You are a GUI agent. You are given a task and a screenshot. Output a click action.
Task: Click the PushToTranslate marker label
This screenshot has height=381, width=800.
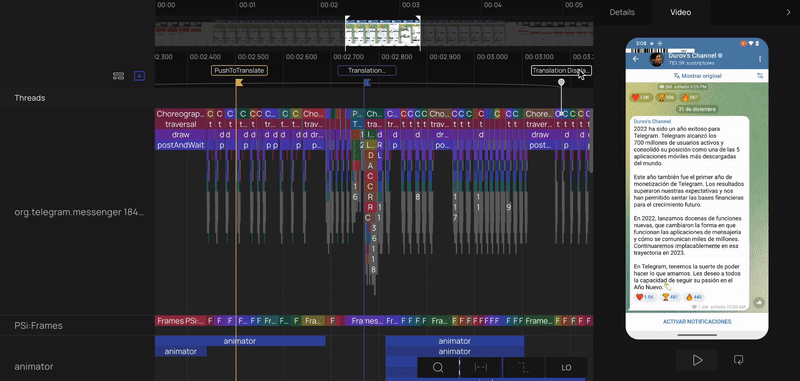point(239,71)
